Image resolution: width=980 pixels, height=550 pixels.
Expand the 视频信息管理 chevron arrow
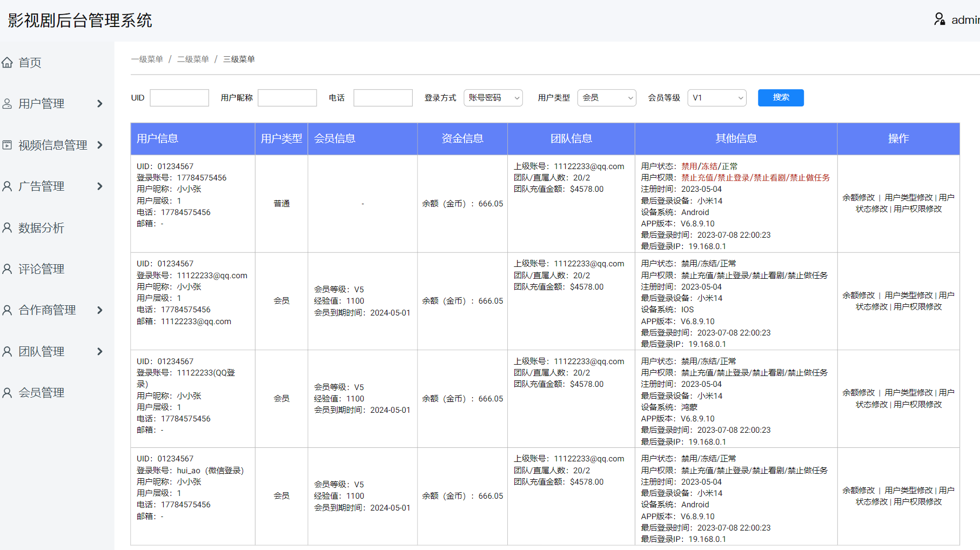(x=100, y=145)
